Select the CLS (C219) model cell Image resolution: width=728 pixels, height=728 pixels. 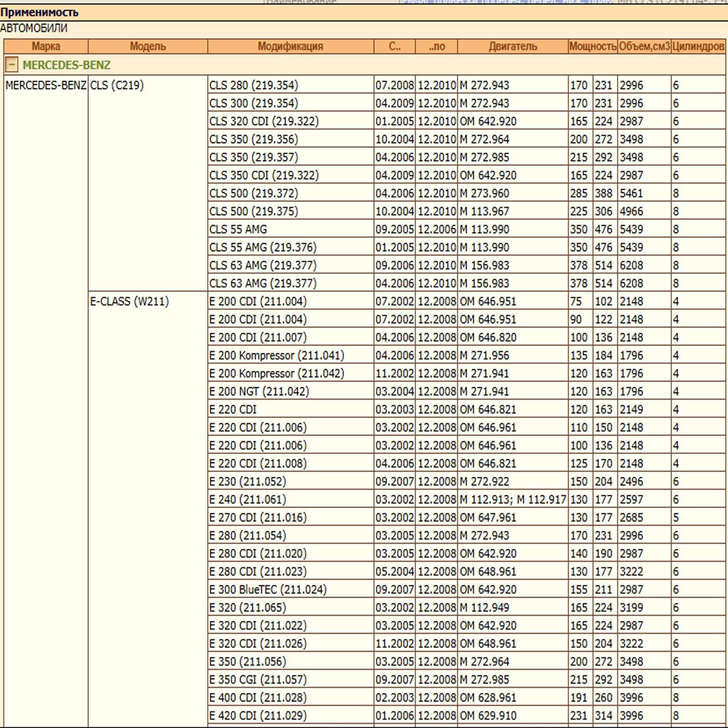click(117, 86)
